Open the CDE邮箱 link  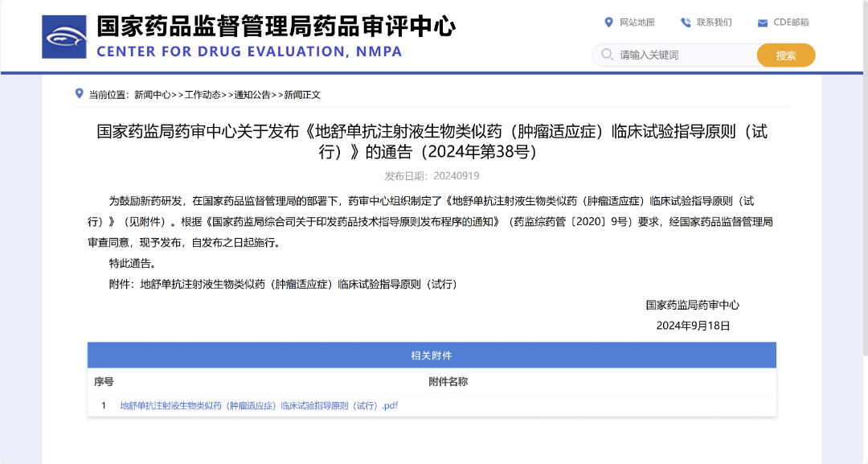[x=791, y=23]
